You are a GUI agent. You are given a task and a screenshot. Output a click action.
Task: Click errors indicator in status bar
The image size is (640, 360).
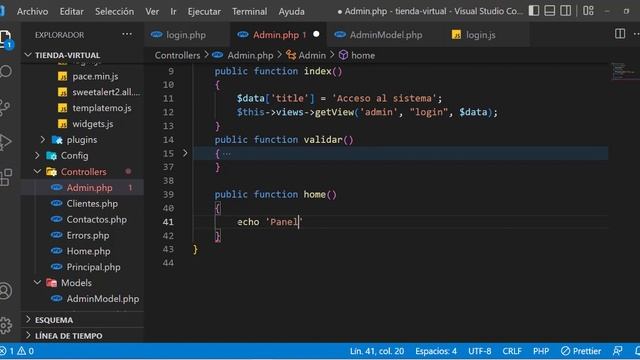coord(7,351)
